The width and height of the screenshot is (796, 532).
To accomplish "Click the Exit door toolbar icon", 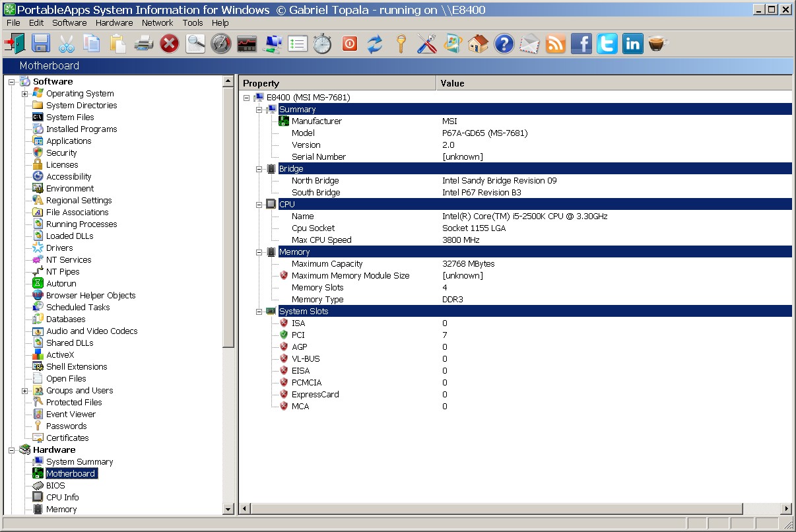I will (15, 44).
